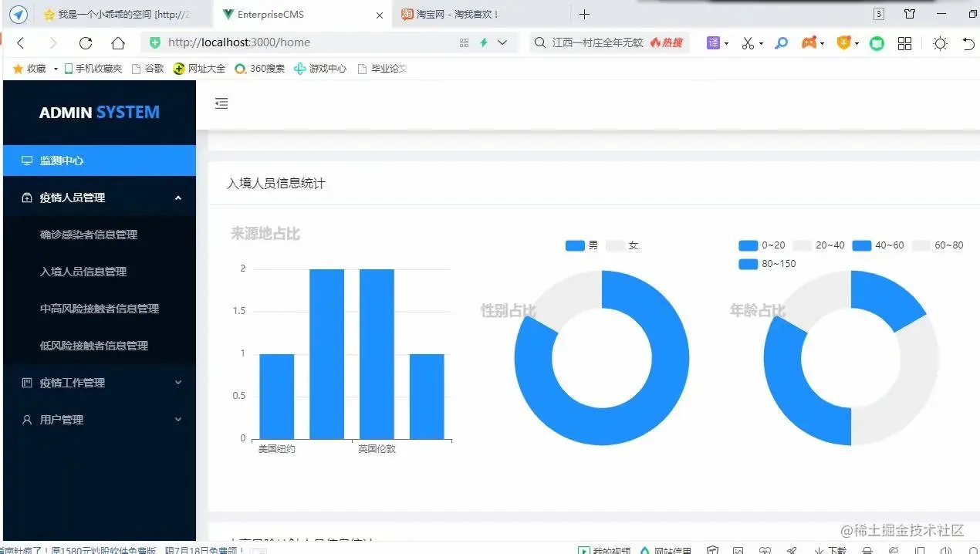The width and height of the screenshot is (980, 554).
Task: Toggle the 0~20 age legend item
Action: (762, 245)
